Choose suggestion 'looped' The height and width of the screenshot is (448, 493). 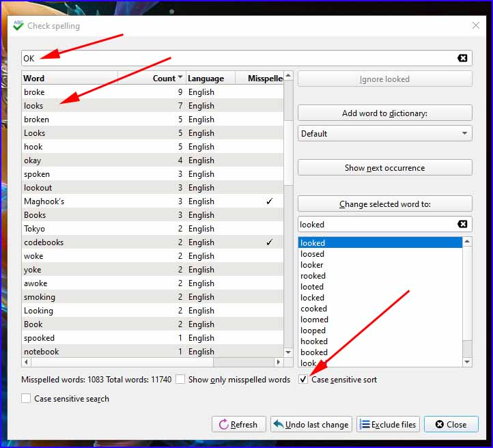click(x=380, y=330)
